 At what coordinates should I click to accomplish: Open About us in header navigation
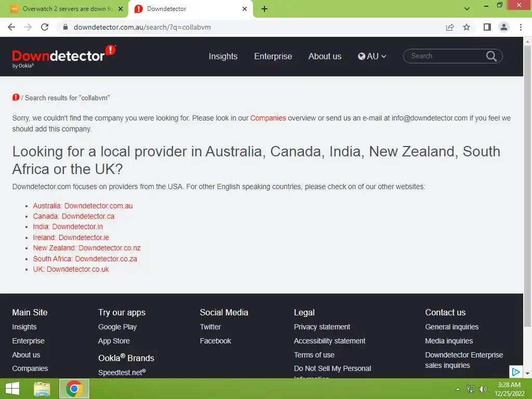coord(325,56)
